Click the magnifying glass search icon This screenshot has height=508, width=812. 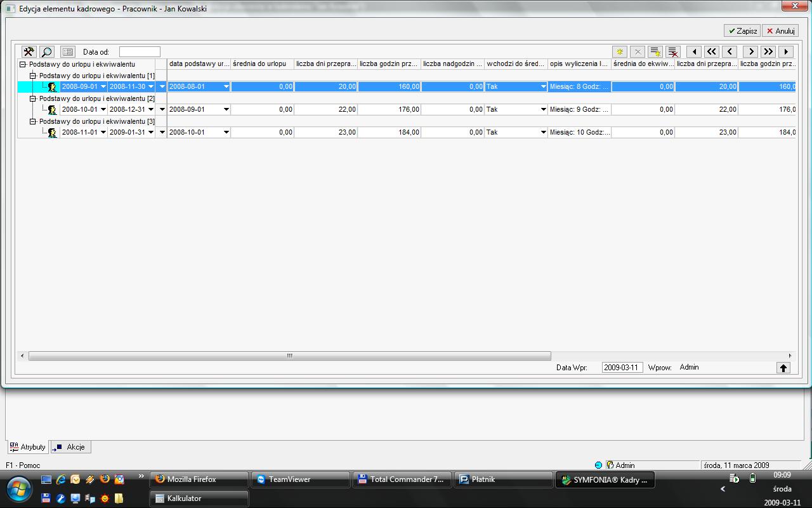(47, 52)
